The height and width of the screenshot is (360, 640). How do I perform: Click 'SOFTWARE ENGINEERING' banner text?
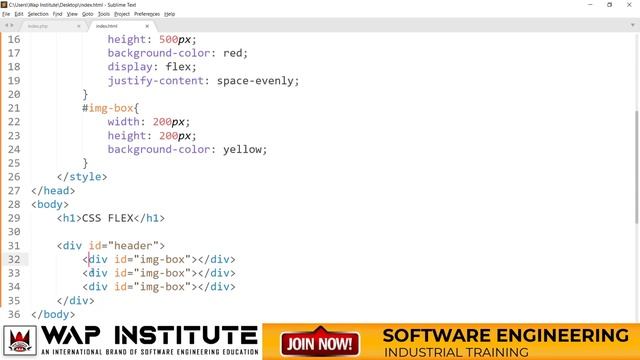coord(506,336)
